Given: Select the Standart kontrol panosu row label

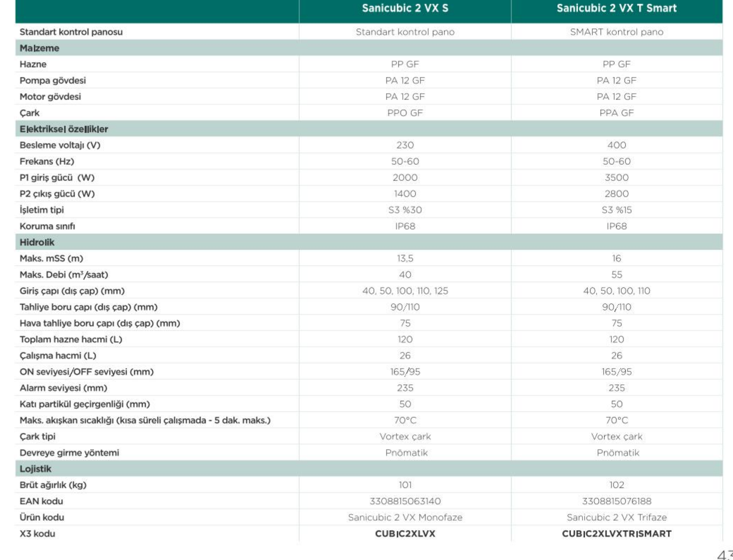Looking at the screenshot, I should [x=71, y=32].
